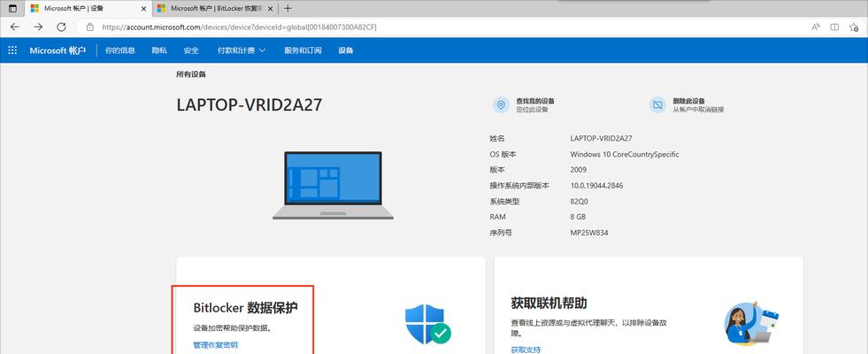The width and height of the screenshot is (868, 354).
Task: Open 安全 menu item
Action: point(191,50)
